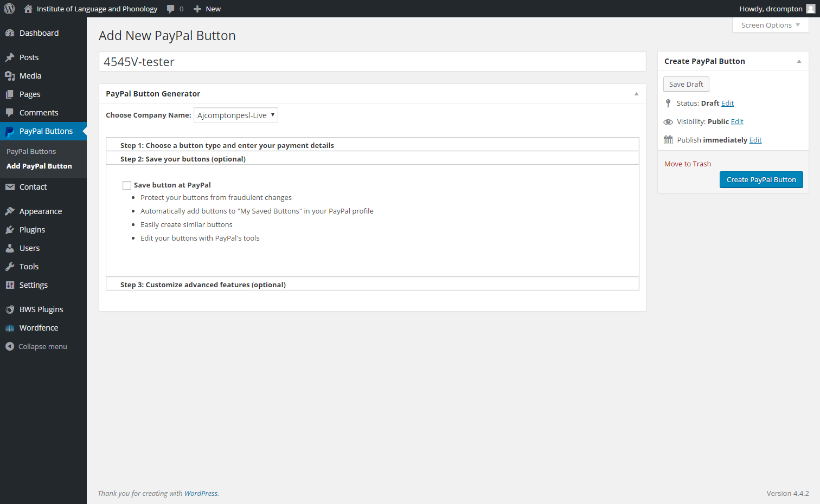
Task: Open the Media menu
Action: (43, 76)
